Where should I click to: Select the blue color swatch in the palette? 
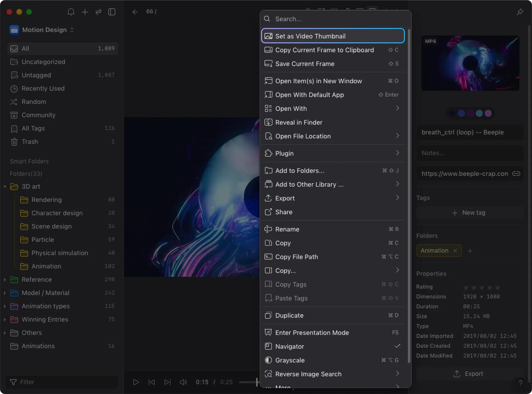(x=461, y=113)
